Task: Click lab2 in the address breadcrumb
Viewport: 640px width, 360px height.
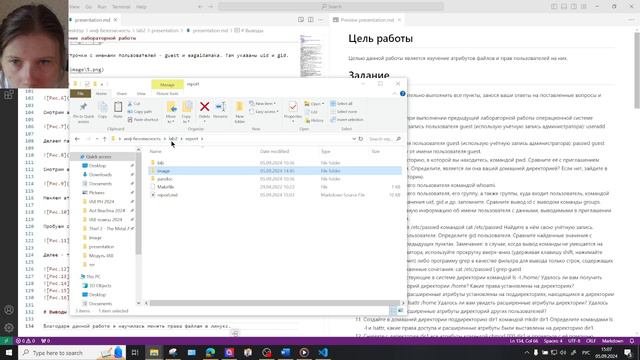Action: (x=173, y=139)
